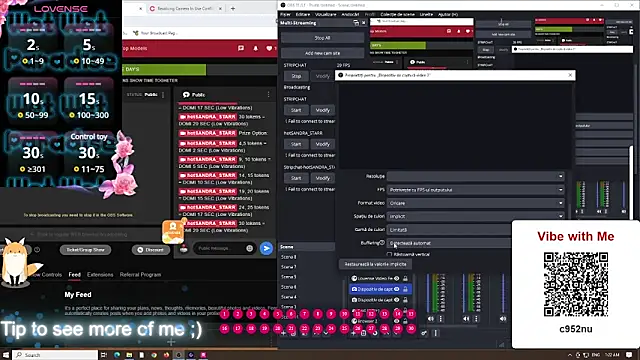Screen dimensions: 640x360
Task: Close the Resolving Camera browser tab
Action: click(220, 9)
